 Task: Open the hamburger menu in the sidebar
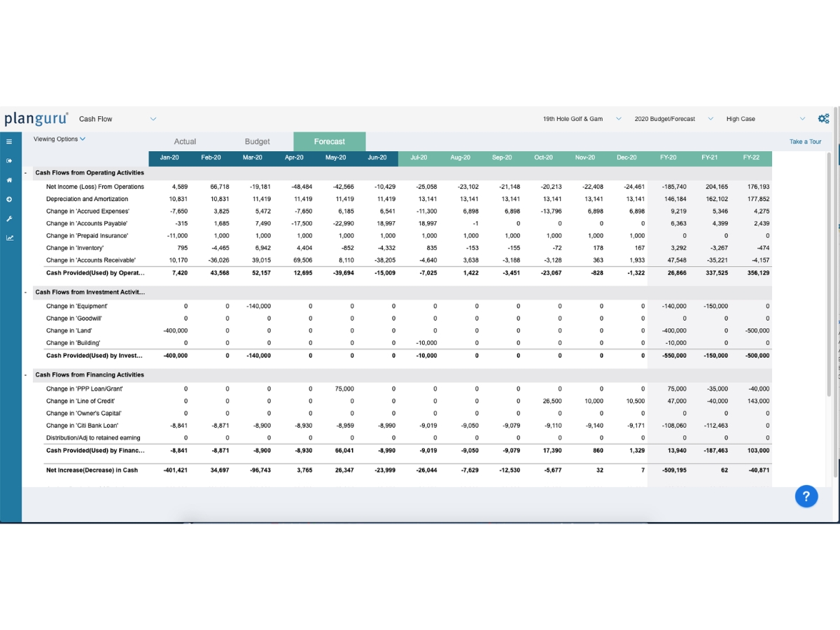click(10, 141)
